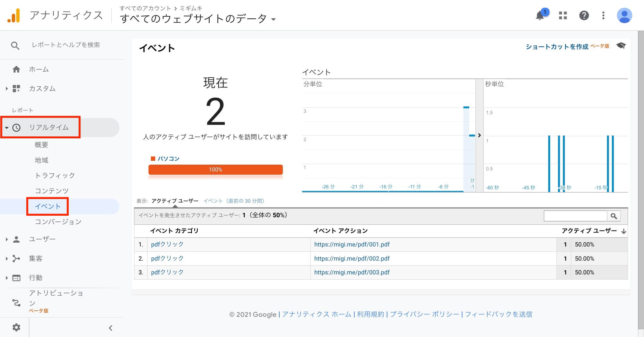Click pdfクリック category in row 2
Screen dimensions: 644x337
167,258
